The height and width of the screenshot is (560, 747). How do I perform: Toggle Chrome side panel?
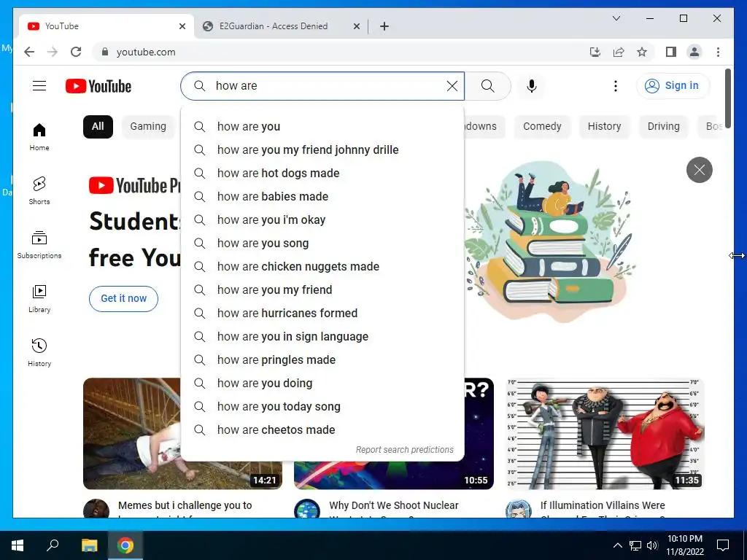pos(671,52)
